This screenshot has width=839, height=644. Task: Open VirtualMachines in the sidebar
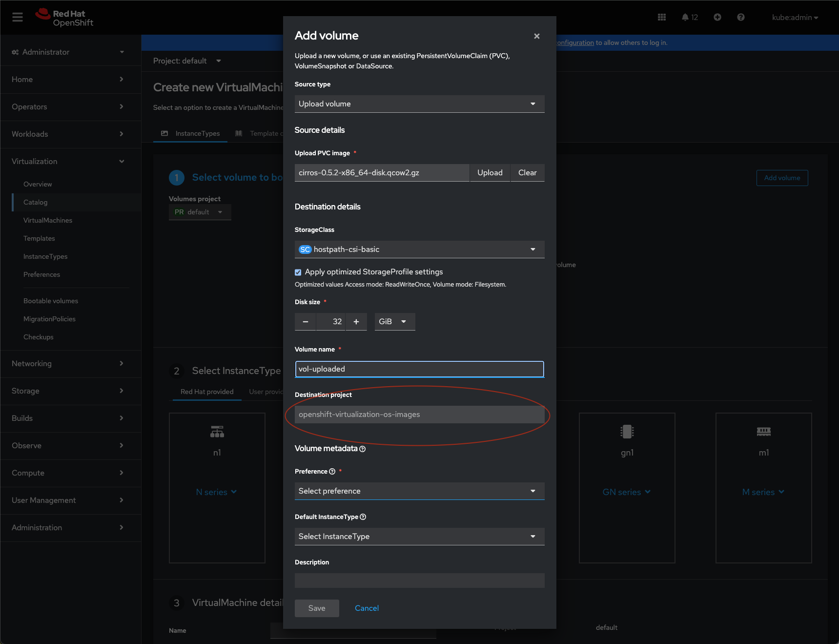(77, 221)
